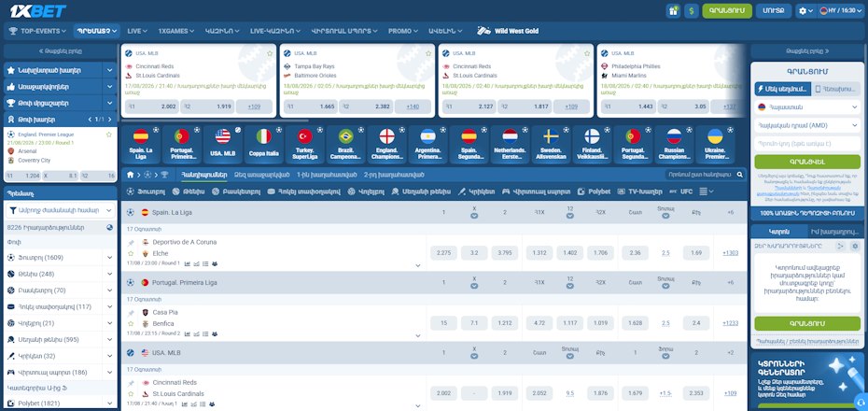Open the Turkey SuperLiga league tile
The image size is (868, 411).
pyautogui.click(x=305, y=145)
